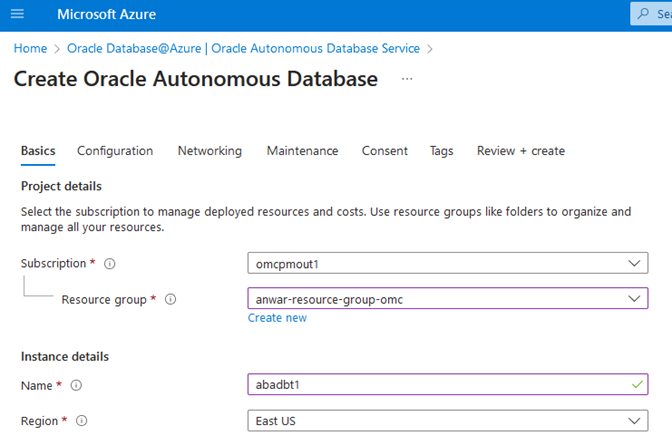
Task: Click the Region info icon
Action: (x=82, y=421)
